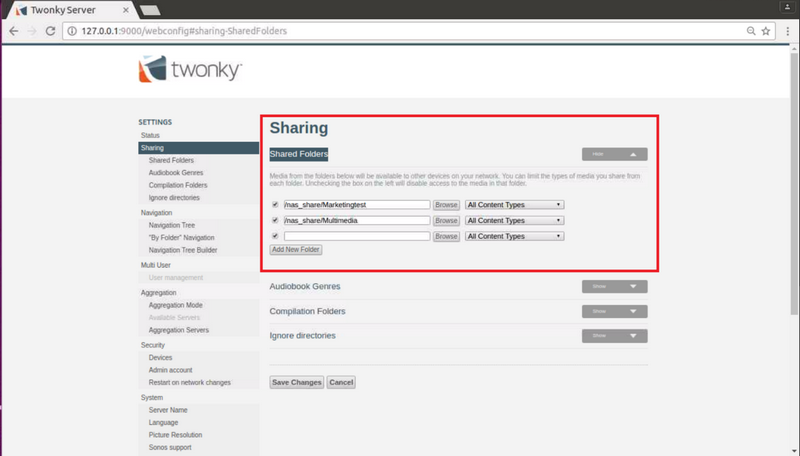Screen dimensions: 800x456
Task: Open Aggregation Servers sidebar link
Action: (x=179, y=330)
